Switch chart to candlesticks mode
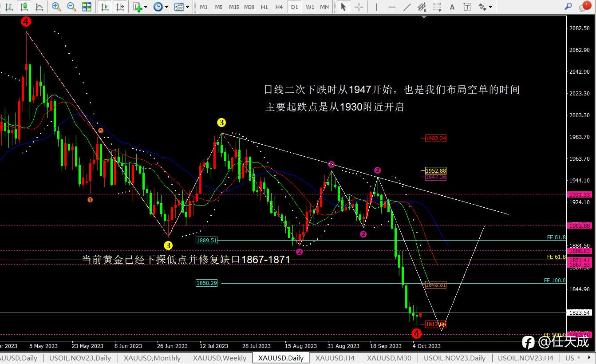The height and width of the screenshot is (364, 596). tap(24, 7)
